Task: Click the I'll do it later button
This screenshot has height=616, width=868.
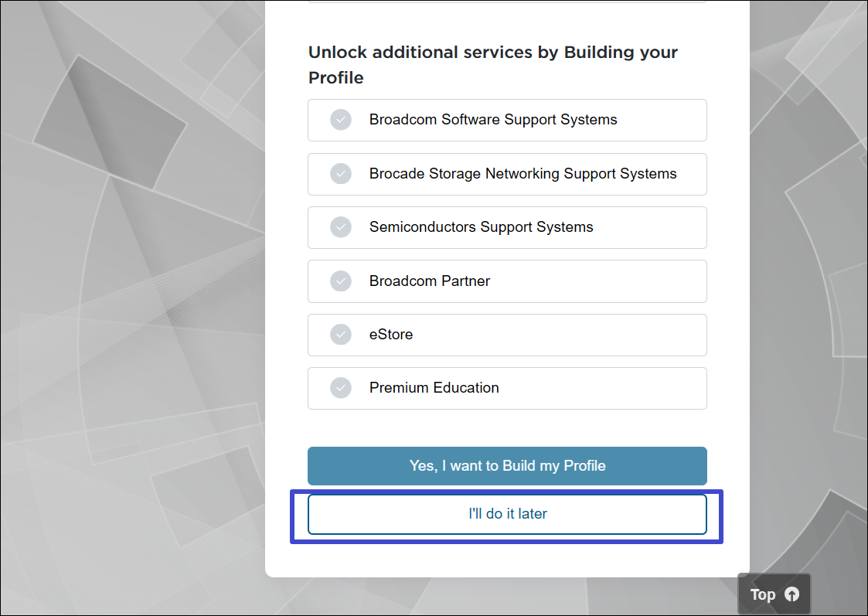Action: (507, 514)
